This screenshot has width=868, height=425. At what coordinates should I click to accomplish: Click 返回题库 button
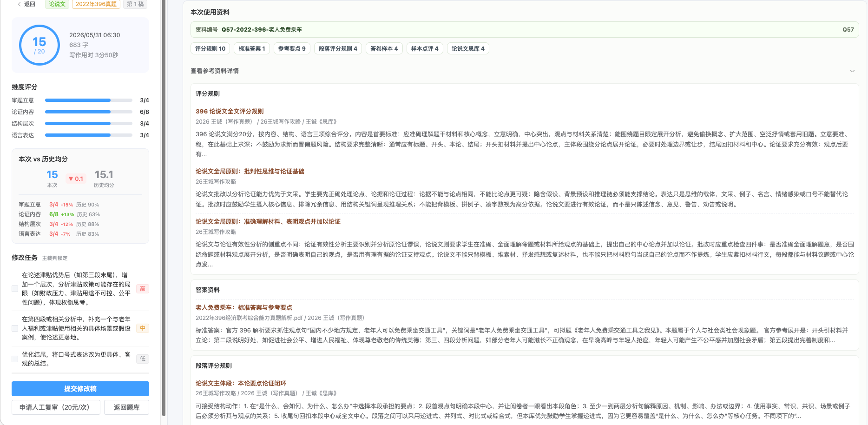(126, 407)
